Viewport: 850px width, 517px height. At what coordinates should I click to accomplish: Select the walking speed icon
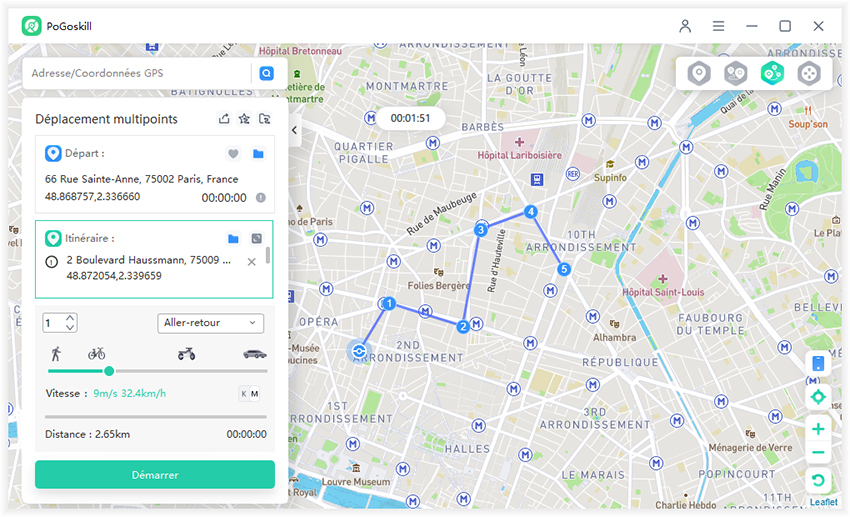pyautogui.click(x=56, y=354)
